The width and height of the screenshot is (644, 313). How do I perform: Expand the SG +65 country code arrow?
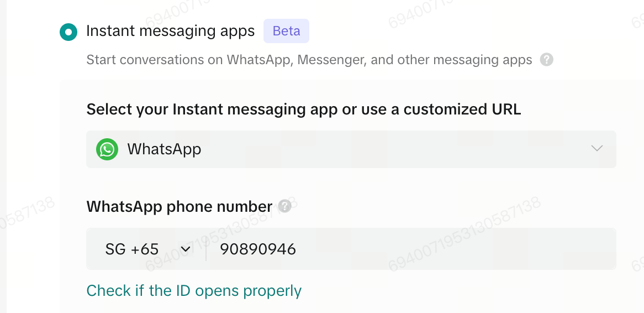point(186,249)
